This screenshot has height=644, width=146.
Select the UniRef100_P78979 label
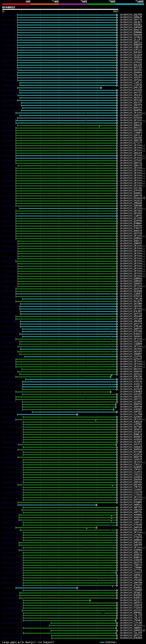click(x=131, y=538)
